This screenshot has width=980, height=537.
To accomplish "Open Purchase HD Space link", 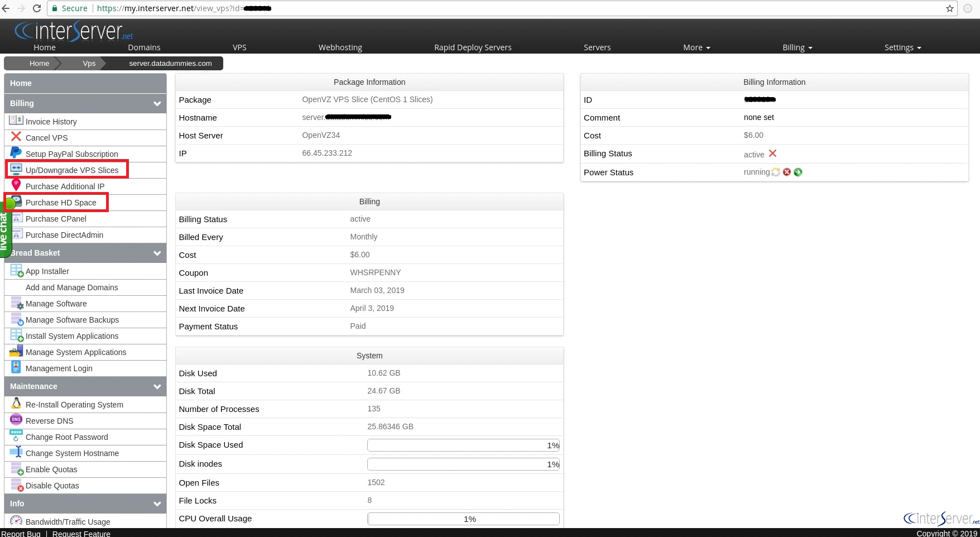I will click(x=61, y=203).
